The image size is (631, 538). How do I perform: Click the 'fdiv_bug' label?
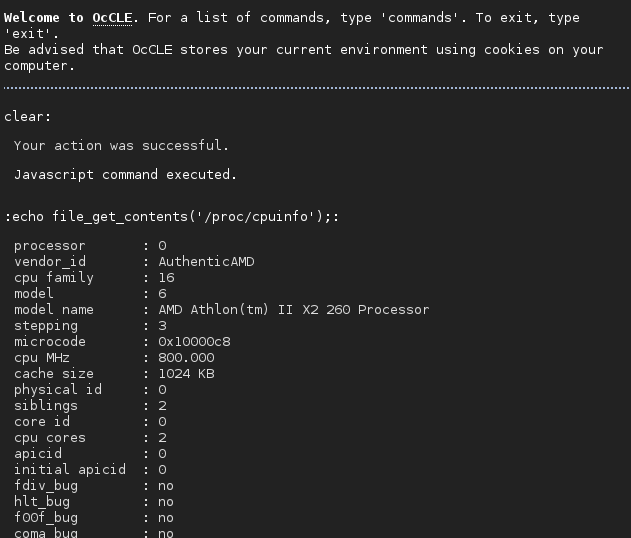[x=45, y=486]
